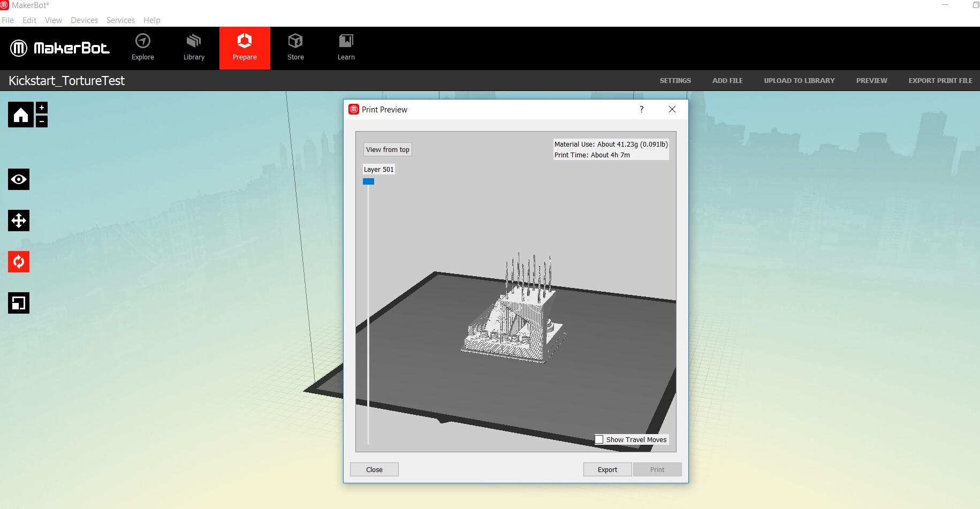Click UPLOAD TO LIBRARY
Image resolution: width=980 pixels, height=509 pixels.
pos(799,80)
